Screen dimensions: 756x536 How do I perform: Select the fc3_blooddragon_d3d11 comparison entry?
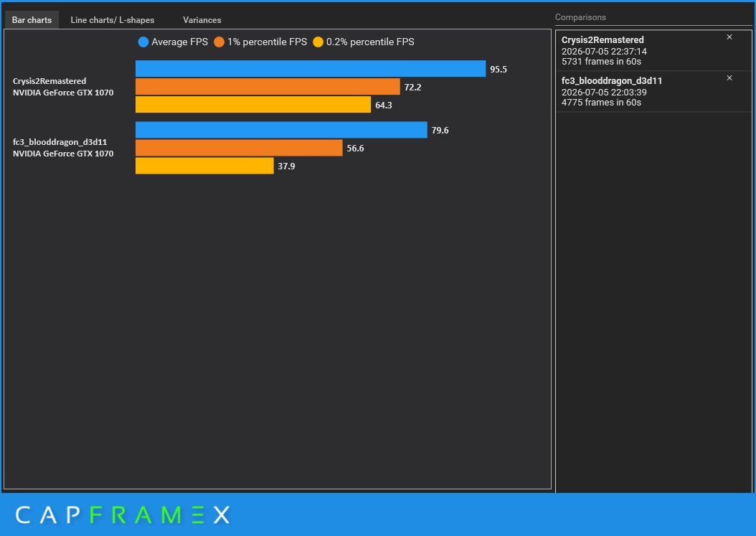653,92
